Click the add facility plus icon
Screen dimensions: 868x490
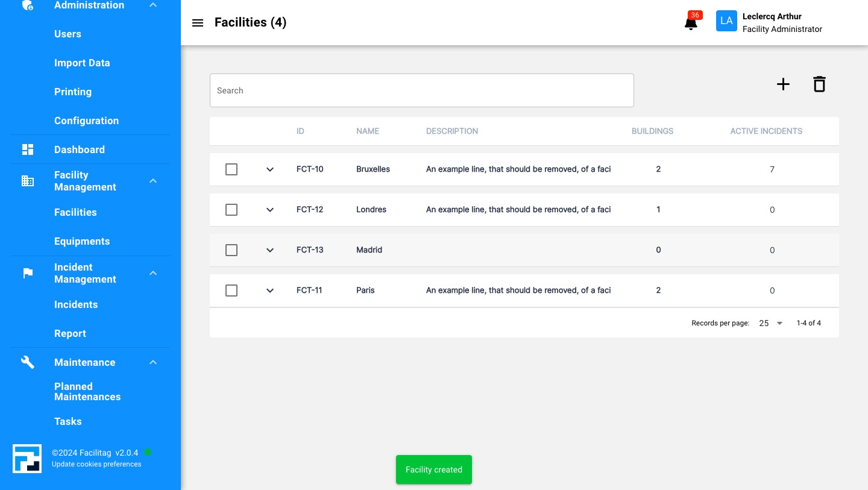coord(783,84)
